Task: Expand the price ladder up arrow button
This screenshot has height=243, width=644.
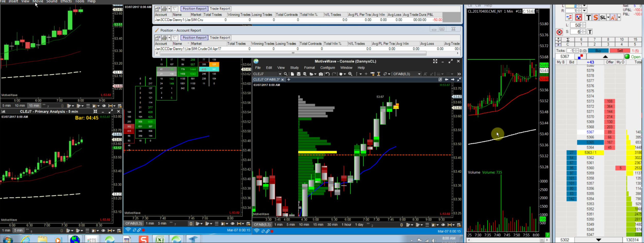Action: pyautogui.click(x=605, y=57)
